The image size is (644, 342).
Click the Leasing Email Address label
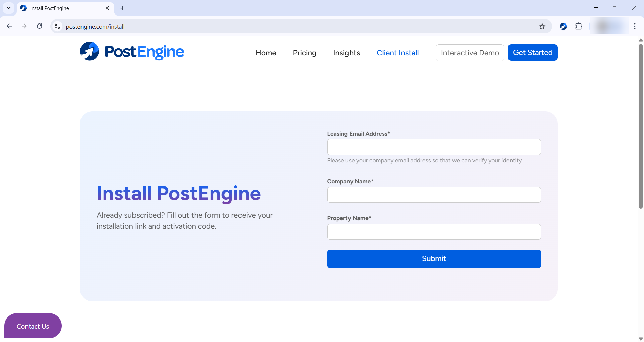(359, 134)
